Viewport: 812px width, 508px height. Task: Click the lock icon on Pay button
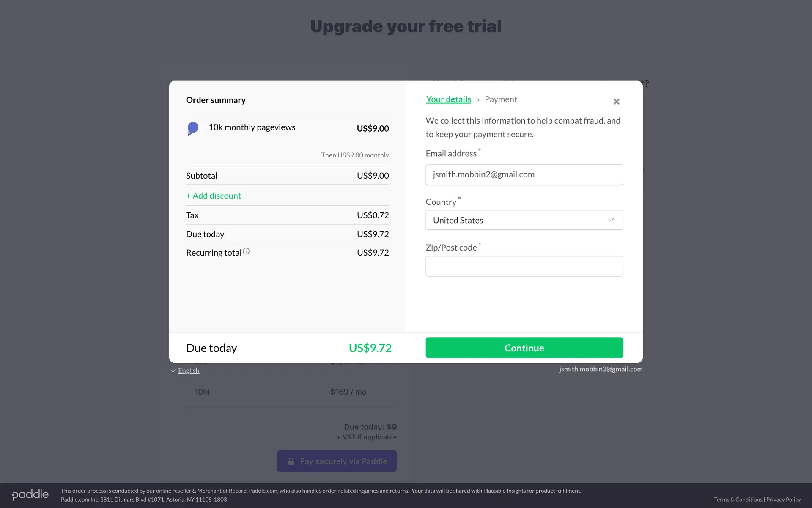tap(291, 461)
